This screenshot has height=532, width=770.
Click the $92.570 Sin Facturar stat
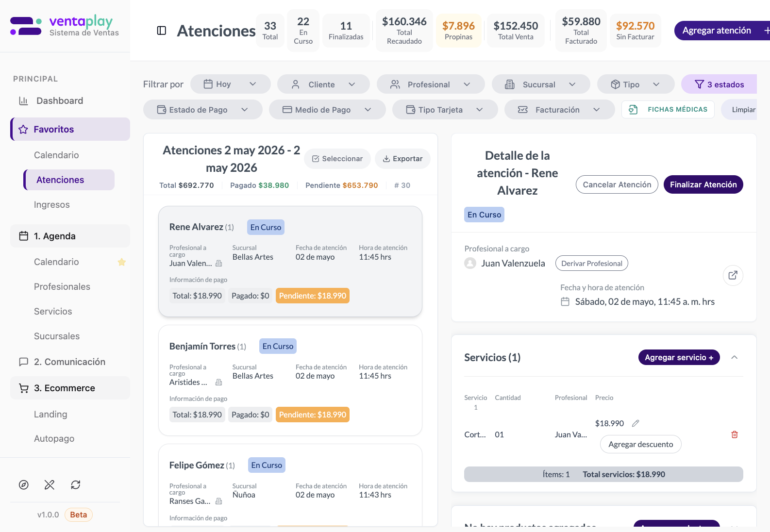[x=635, y=31]
